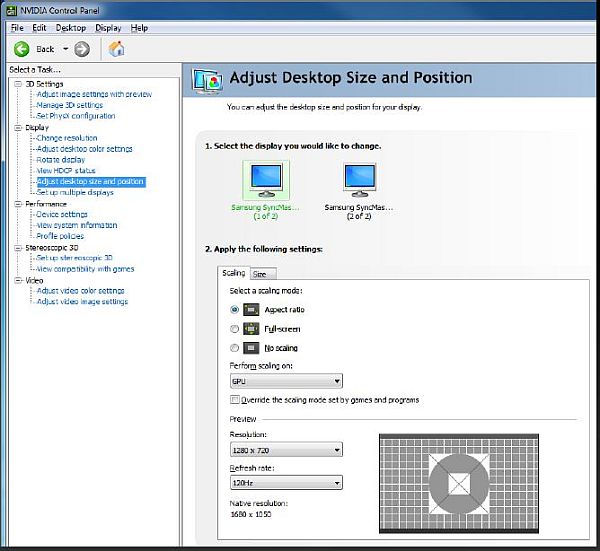Open Change resolution in task tree
This screenshot has width=600, height=551.
tap(67, 138)
